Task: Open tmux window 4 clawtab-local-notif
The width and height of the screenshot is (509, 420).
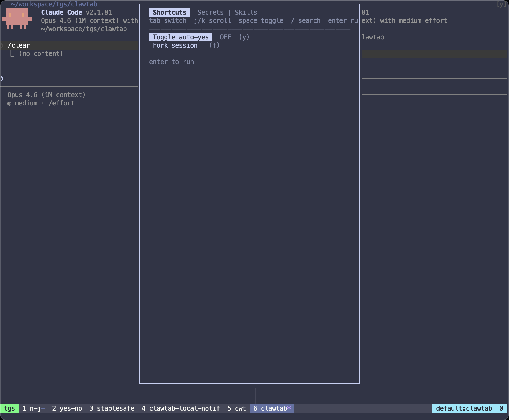Action: [181, 408]
